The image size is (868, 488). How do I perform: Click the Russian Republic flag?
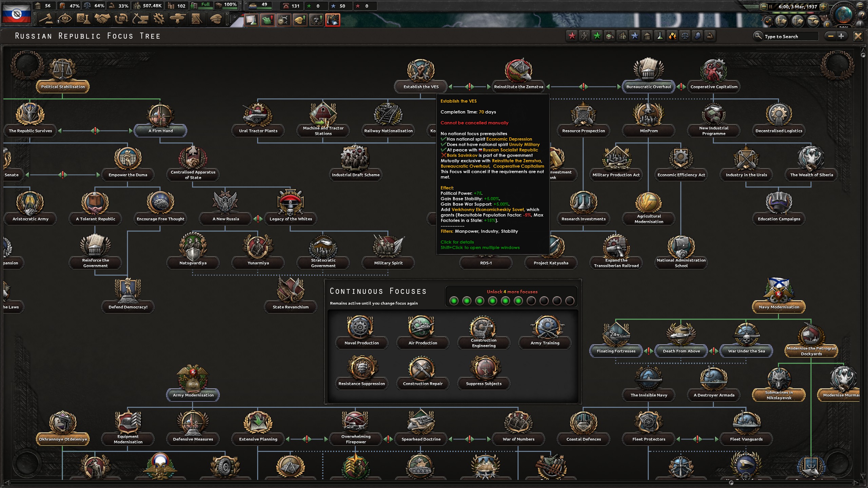[x=16, y=14]
